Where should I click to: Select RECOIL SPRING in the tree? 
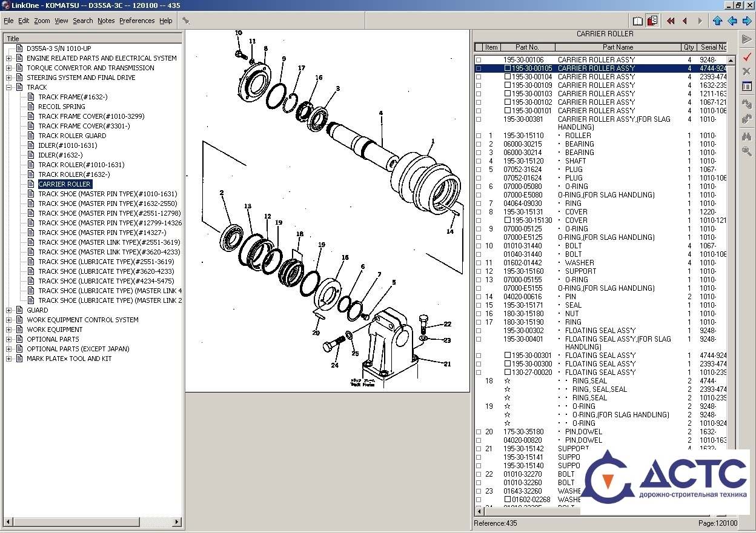click(61, 107)
